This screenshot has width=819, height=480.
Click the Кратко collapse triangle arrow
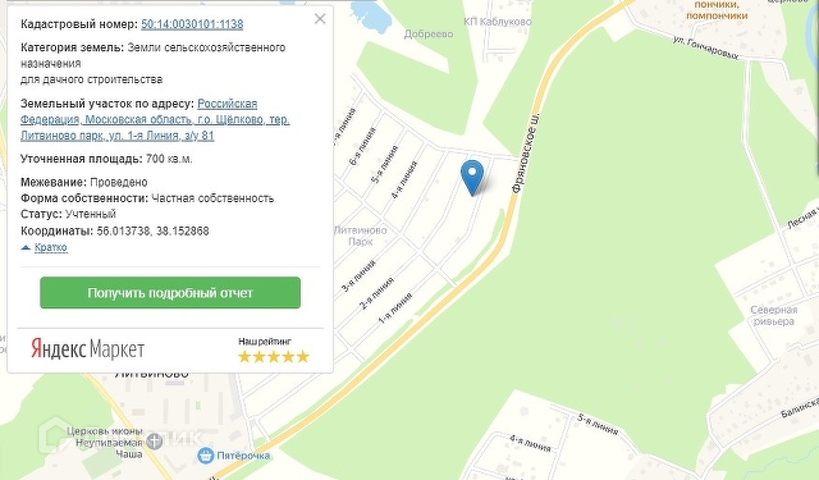26,248
